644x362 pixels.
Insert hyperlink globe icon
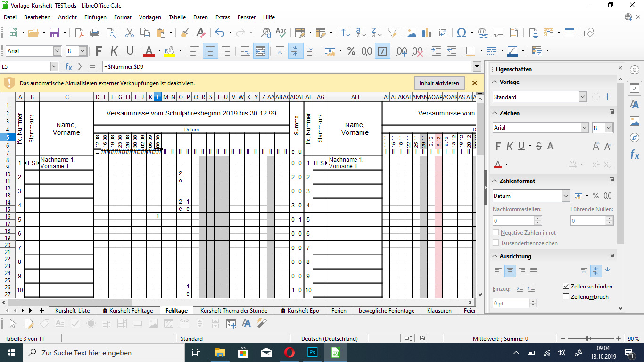[483, 33]
